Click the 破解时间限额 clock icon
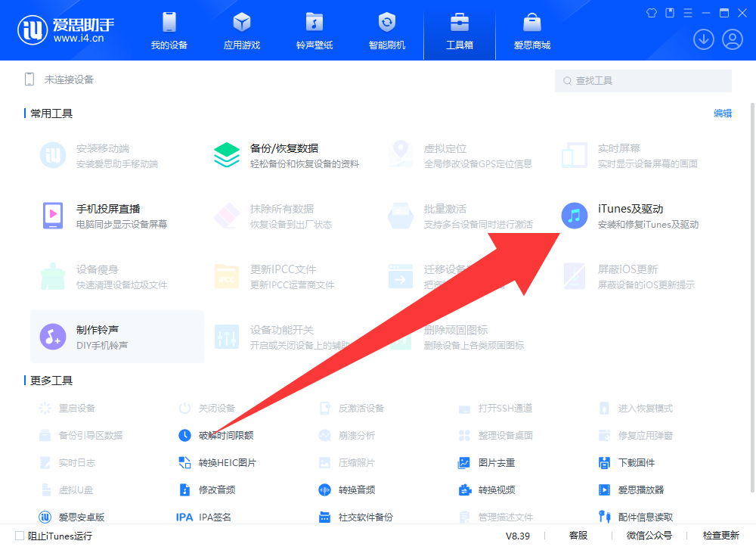The height and width of the screenshot is (547, 756). [184, 435]
